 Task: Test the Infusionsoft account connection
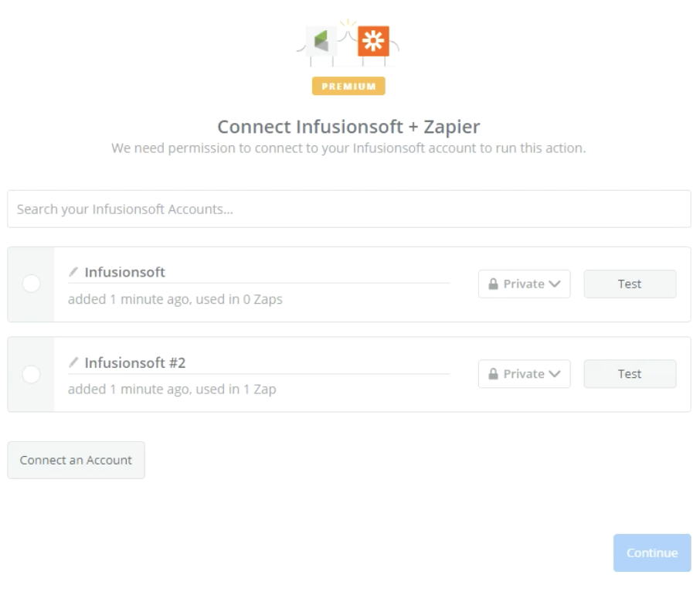pyautogui.click(x=629, y=284)
